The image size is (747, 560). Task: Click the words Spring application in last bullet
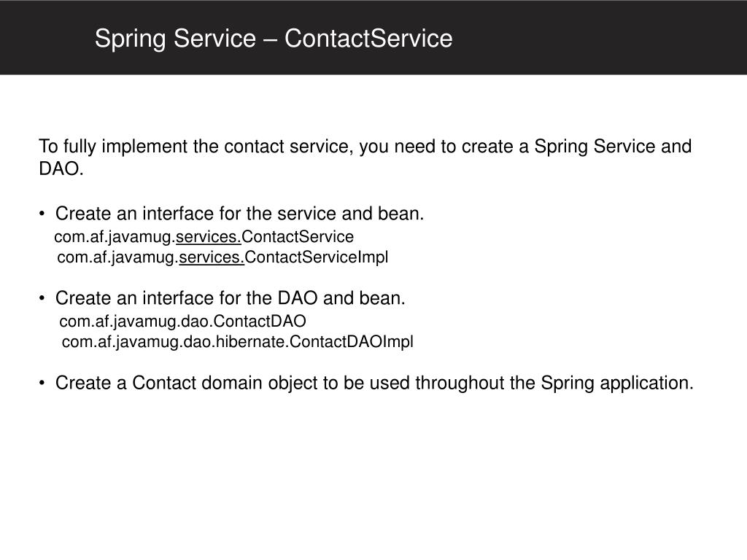(617, 384)
